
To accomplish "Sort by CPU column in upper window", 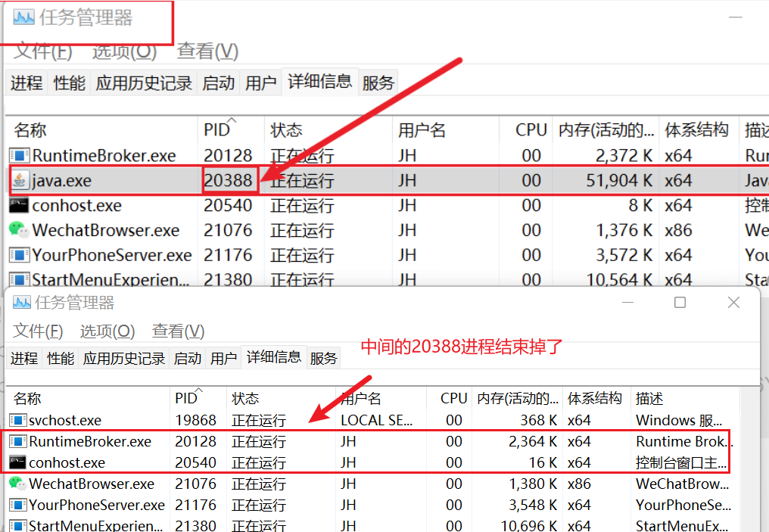I will click(526, 130).
